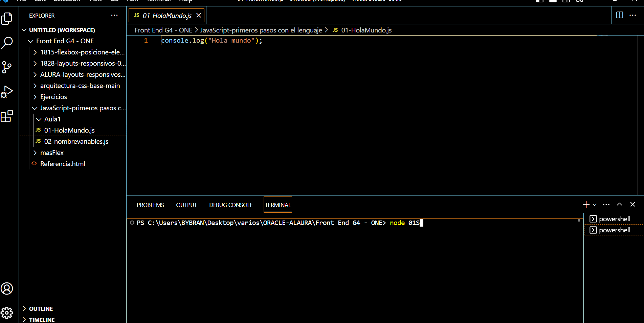
Task: Select the TERMINAL tab
Action: click(x=277, y=205)
